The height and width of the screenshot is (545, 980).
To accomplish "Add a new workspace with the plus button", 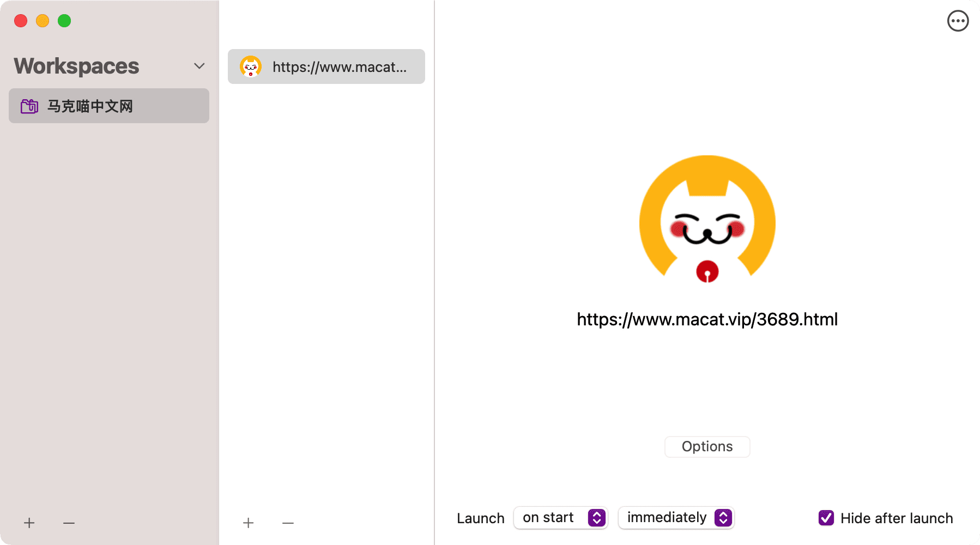I will point(29,523).
